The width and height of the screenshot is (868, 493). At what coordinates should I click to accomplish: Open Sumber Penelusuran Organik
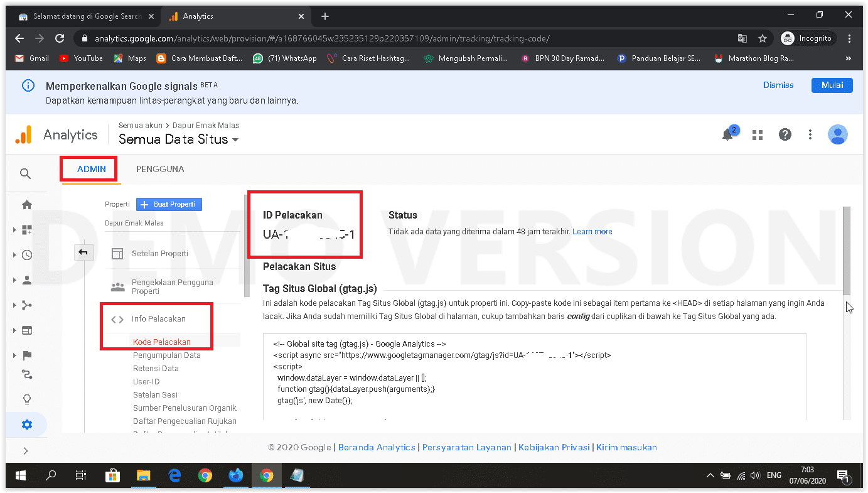click(185, 408)
